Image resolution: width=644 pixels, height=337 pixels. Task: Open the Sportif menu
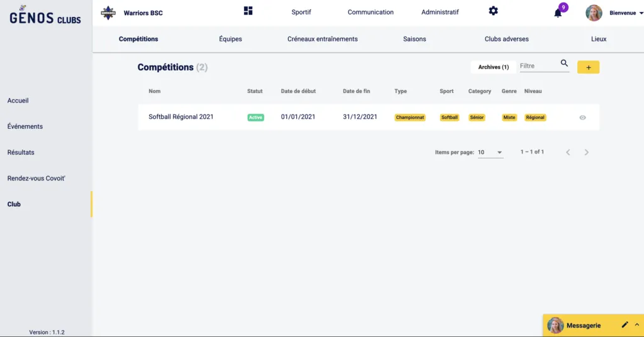[301, 12]
